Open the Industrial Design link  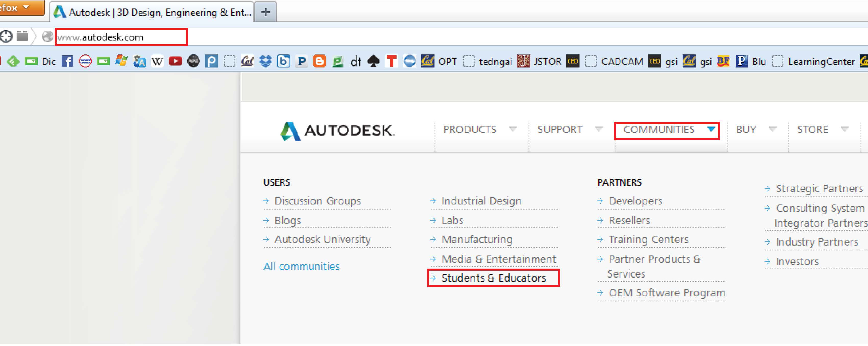(x=481, y=201)
